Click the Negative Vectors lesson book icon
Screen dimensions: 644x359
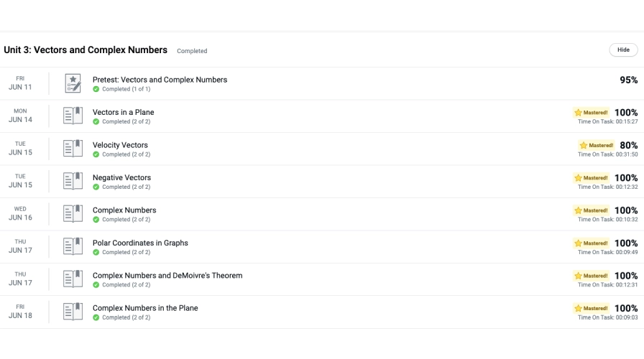coord(73,181)
